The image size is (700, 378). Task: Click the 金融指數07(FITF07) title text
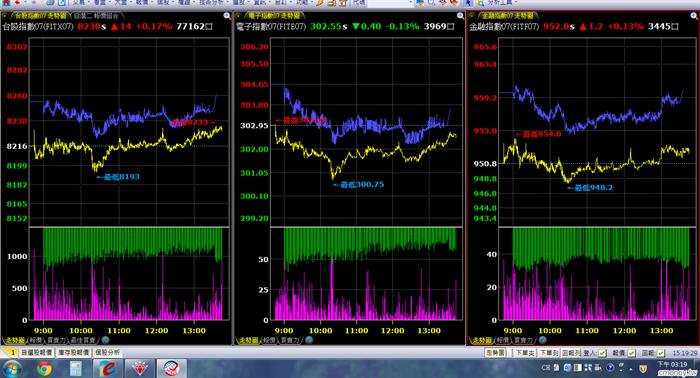(x=504, y=26)
